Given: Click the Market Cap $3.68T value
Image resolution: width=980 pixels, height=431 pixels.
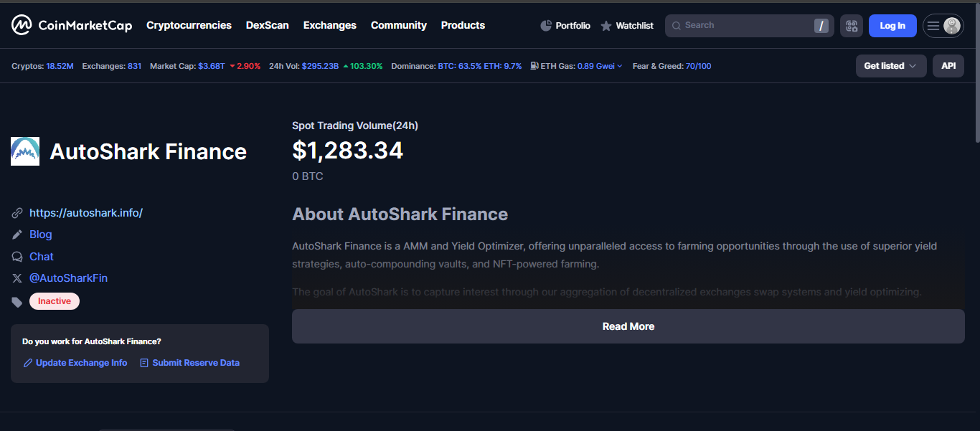Looking at the screenshot, I should pos(212,66).
